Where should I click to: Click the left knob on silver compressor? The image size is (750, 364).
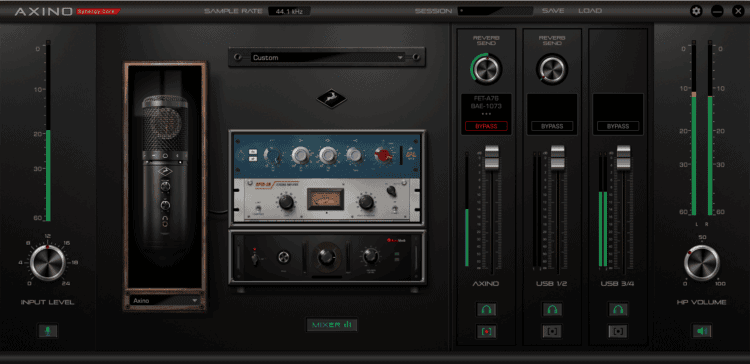[x=286, y=202]
